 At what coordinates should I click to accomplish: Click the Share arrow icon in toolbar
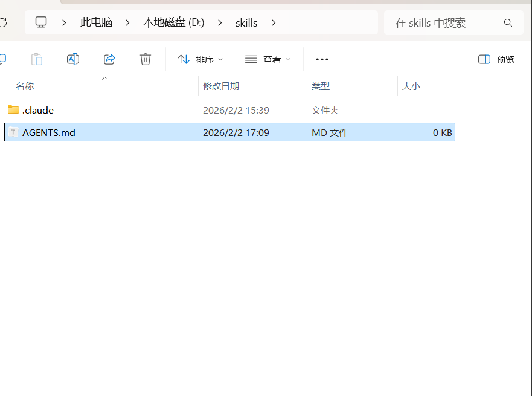click(x=109, y=59)
